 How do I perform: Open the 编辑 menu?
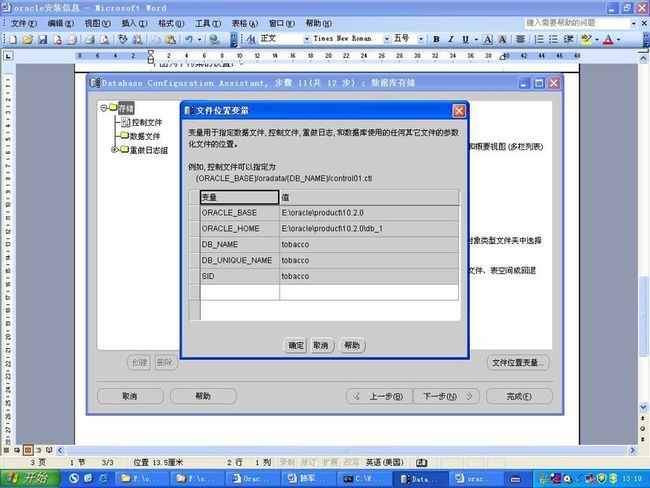pos(61,23)
